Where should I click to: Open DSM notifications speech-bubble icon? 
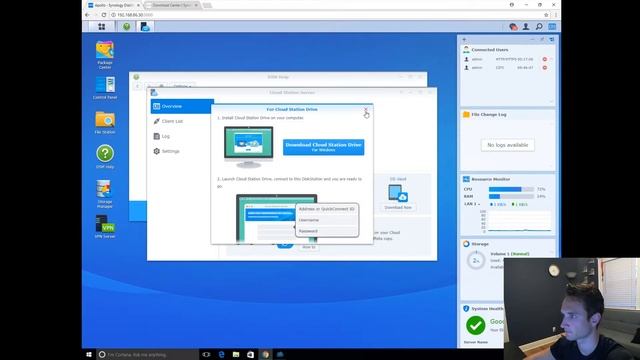coord(513,27)
